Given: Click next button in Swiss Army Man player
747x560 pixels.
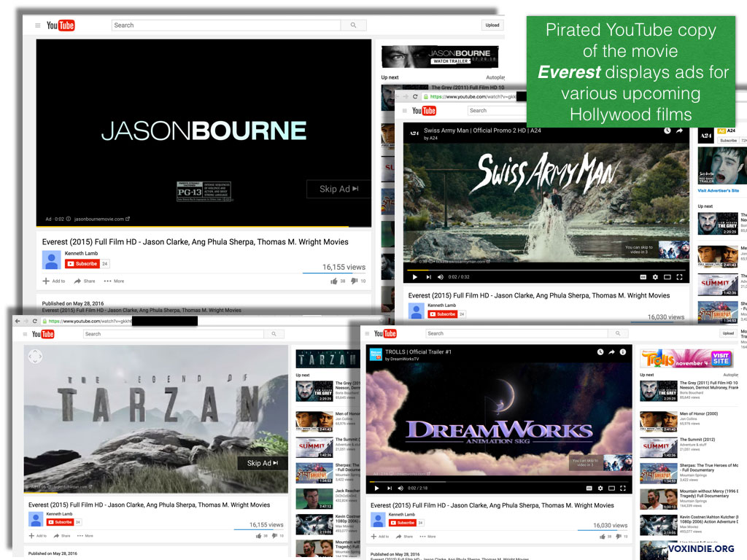Looking at the screenshot, I should [429, 277].
